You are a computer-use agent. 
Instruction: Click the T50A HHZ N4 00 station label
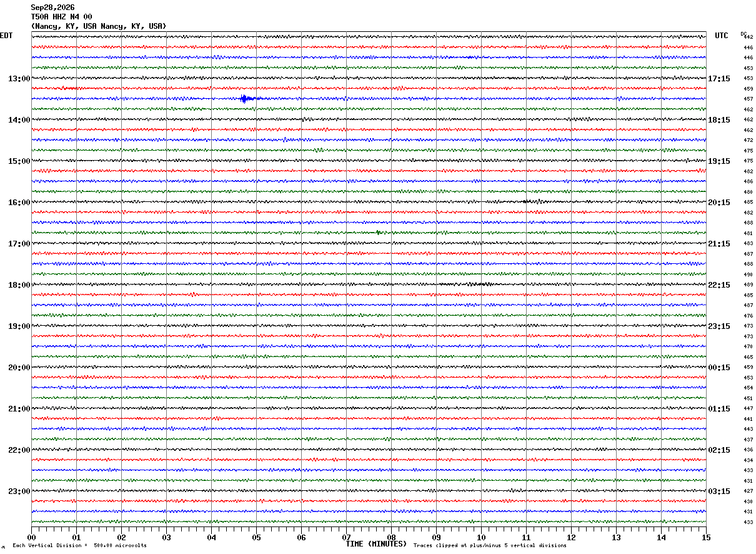point(61,17)
